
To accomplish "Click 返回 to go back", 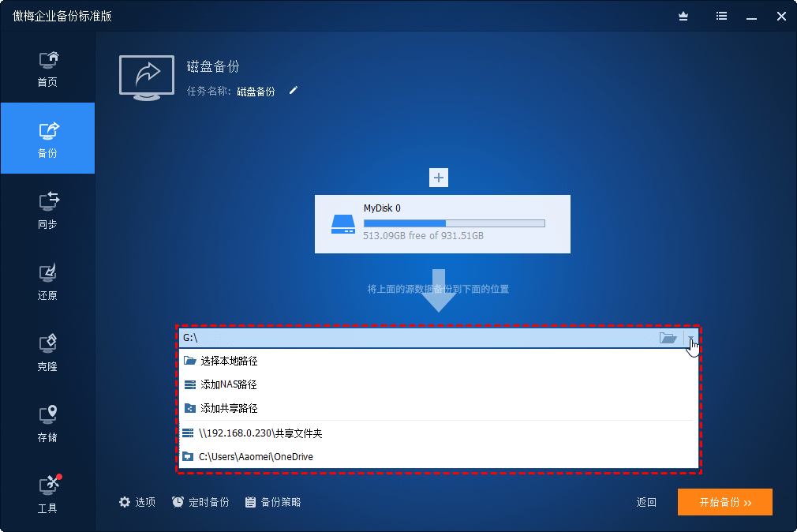I will coord(645,502).
